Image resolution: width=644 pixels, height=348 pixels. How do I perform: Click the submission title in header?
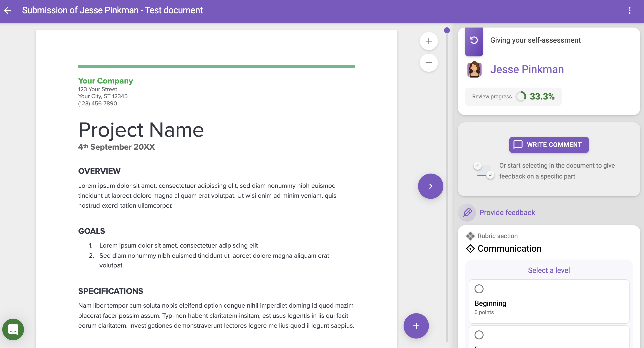112,10
